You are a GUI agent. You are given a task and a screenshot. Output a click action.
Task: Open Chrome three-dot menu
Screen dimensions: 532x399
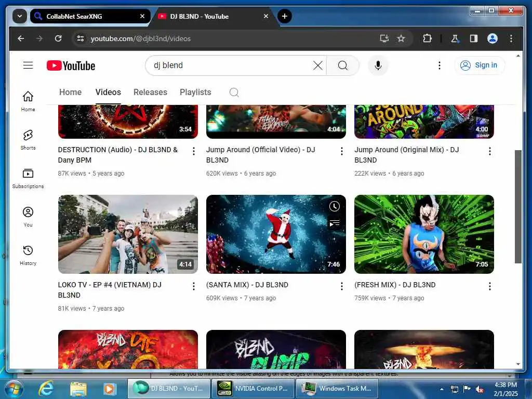coord(511,38)
